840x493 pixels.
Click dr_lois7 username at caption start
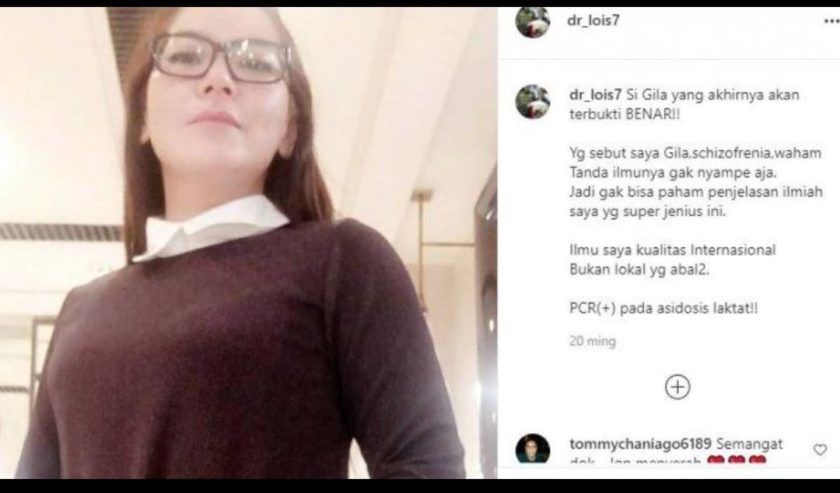pos(595,95)
